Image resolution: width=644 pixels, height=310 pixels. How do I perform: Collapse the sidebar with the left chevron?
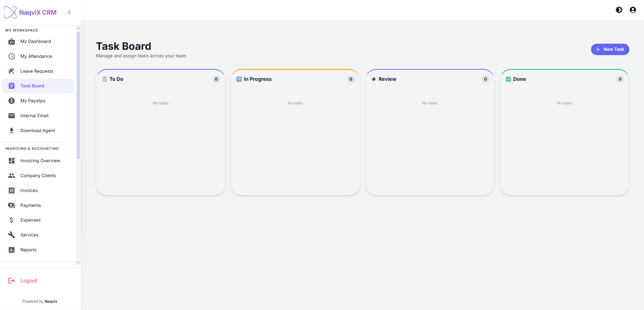[69, 12]
